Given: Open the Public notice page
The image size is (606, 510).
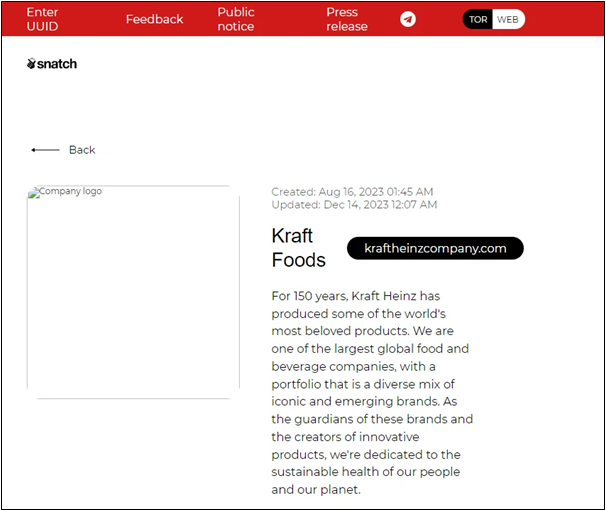Looking at the screenshot, I should pyautogui.click(x=236, y=19).
